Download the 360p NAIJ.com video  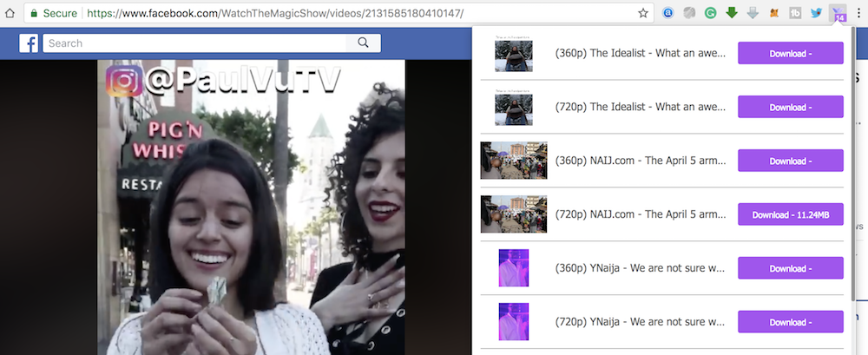(791, 161)
